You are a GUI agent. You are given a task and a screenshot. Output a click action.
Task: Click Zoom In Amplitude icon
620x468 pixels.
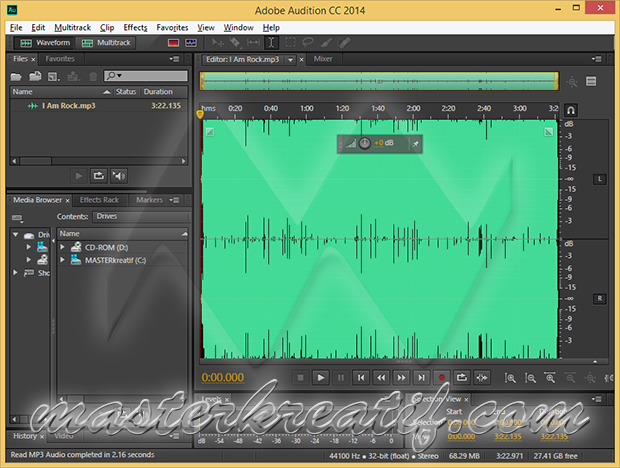pyautogui.click(x=510, y=378)
